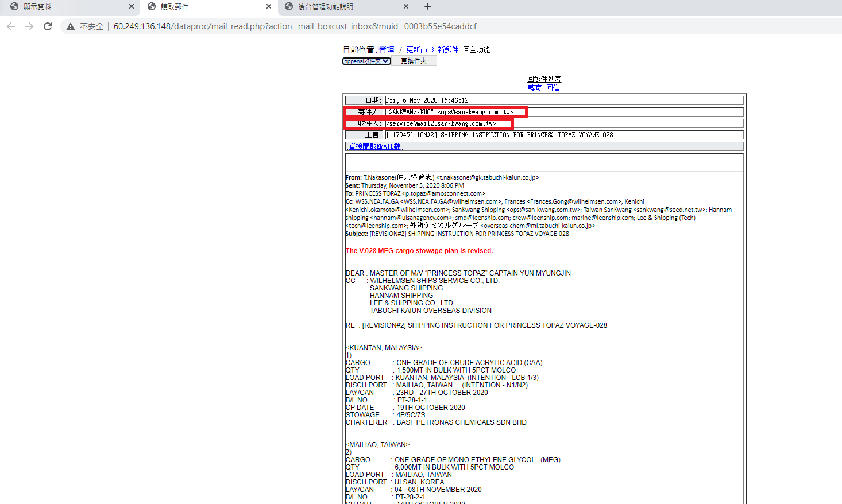Go back with the browser back arrow
The width and height of the screenshot is (842, 504).
click(x=11, y=26)
